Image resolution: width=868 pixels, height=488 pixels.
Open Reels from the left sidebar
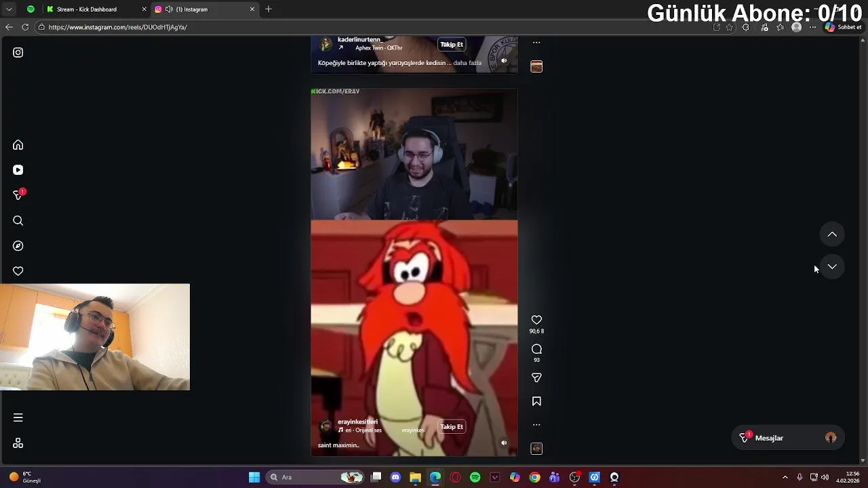tap(18, 170)
